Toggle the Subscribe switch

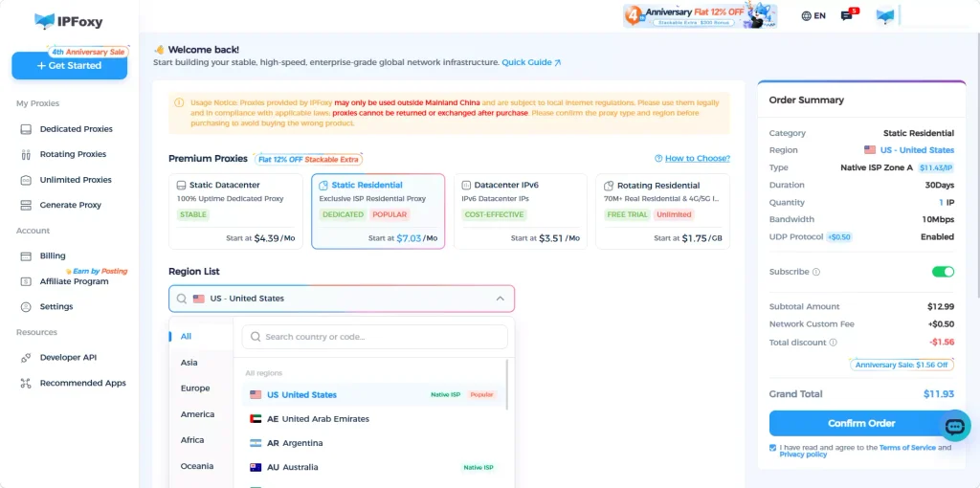pyautogui.click(x=943, y=272)
